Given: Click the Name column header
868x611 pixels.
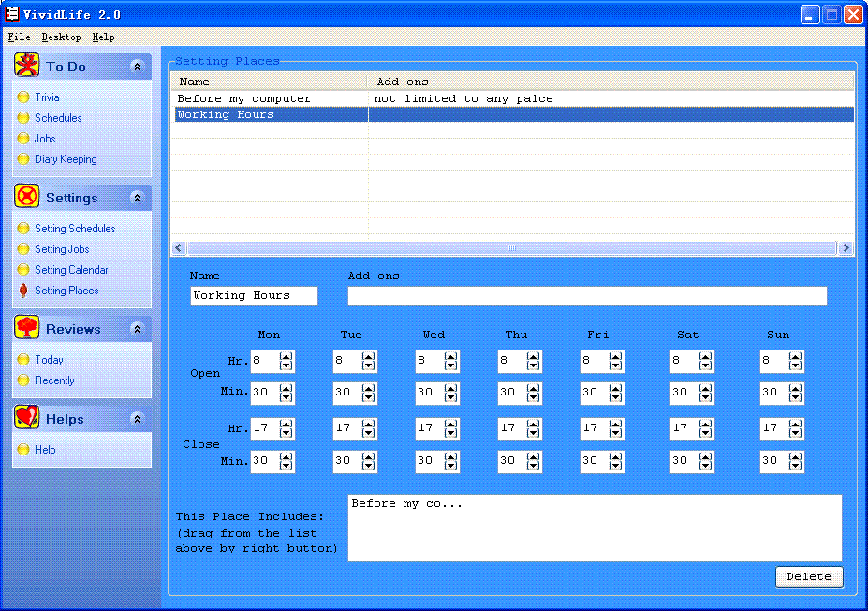Looking at the screenshot, I should click(270, 82).
